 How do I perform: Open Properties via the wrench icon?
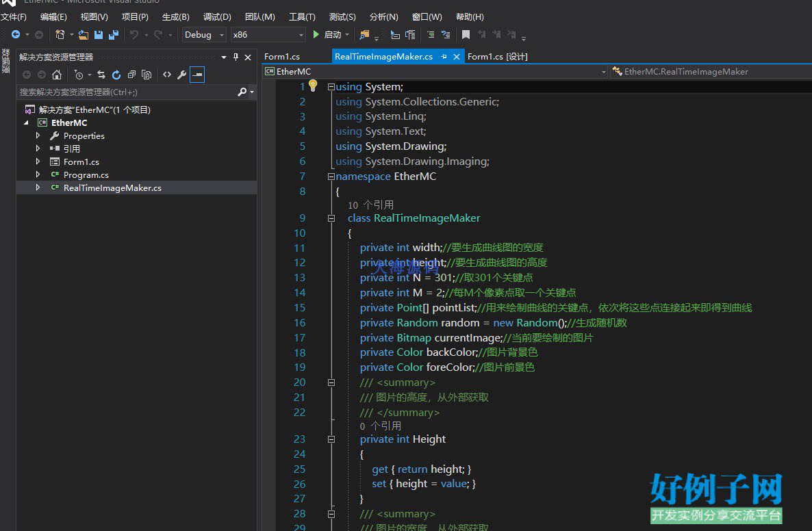tap(181, 75)
